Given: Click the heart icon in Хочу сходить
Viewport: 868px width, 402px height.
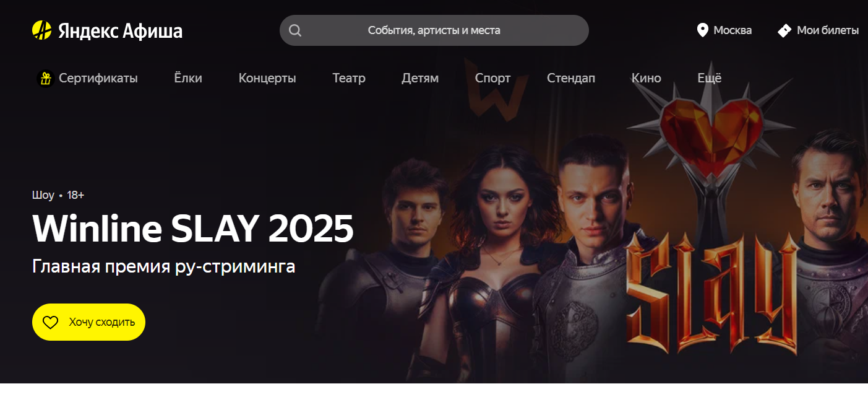Looking at the screenshot, I should pyautogui.click(x=50, y=322).
